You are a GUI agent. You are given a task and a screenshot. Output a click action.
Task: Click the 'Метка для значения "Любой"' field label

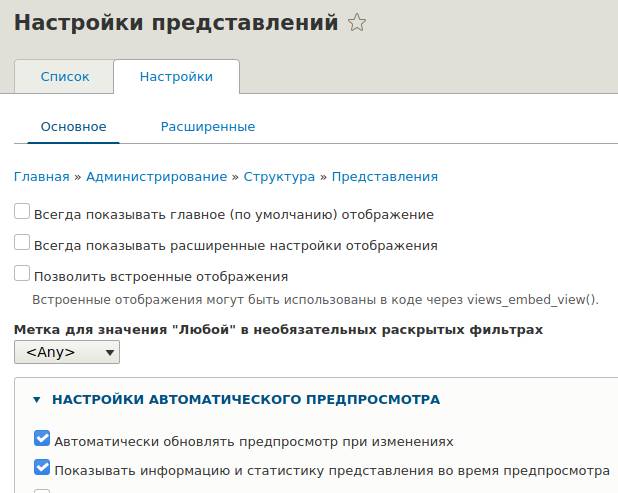pyautogui.click(x=278, y=329)
